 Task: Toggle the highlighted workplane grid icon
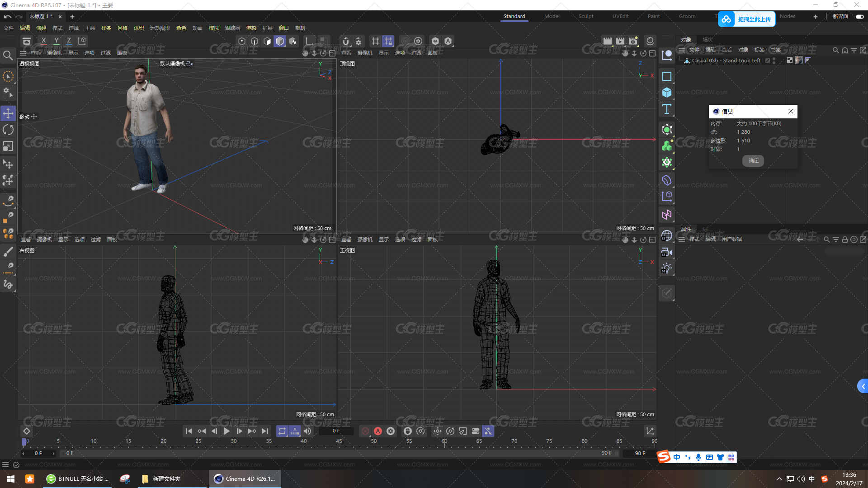click(x=388, y=41)
